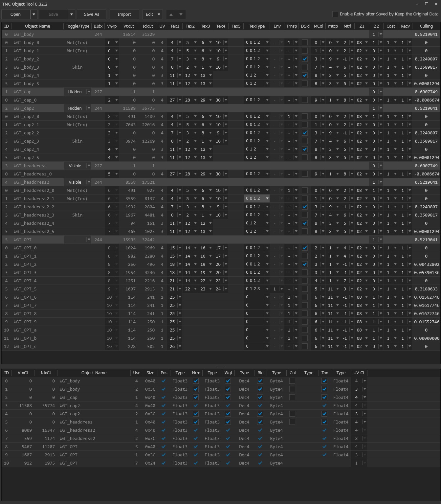Image resolution: width=441 pixels, height=504 pixels.
Task: Toggle DSid checkbox for WGT_OPT_2
Action: tap(305, 264)
